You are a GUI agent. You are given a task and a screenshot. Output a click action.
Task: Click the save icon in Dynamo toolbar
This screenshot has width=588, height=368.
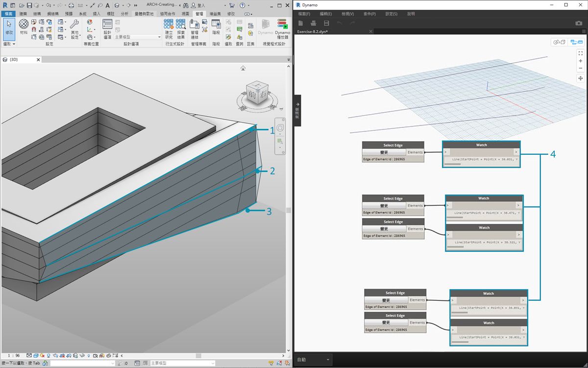[x=326, y=23]
